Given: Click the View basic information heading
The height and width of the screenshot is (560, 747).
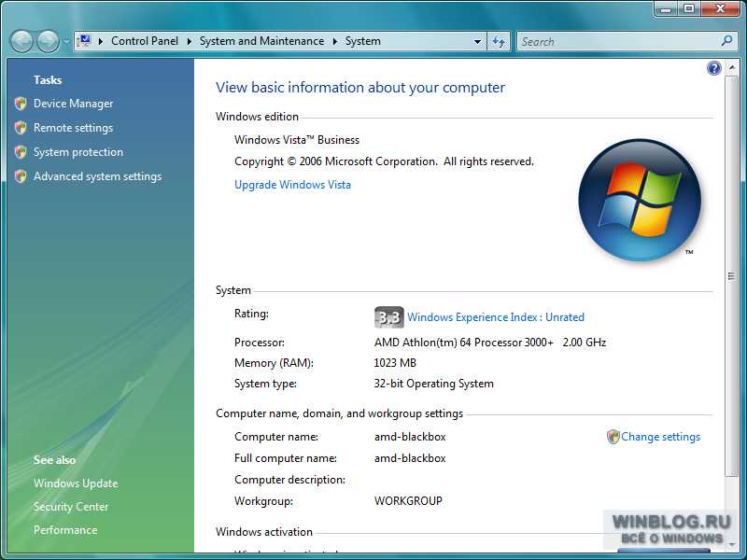Looking at the screenshot, I should [x=360, y=88].
